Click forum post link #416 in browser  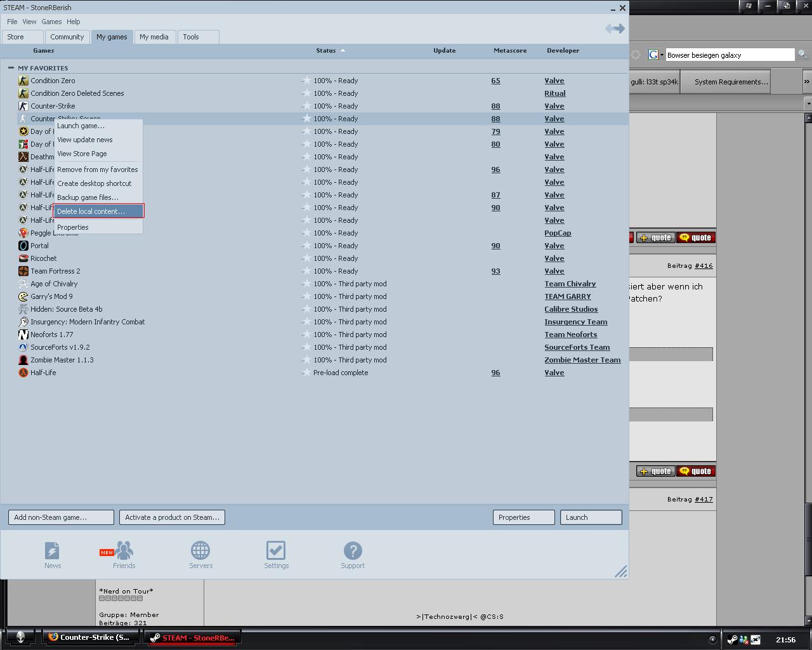703,265
